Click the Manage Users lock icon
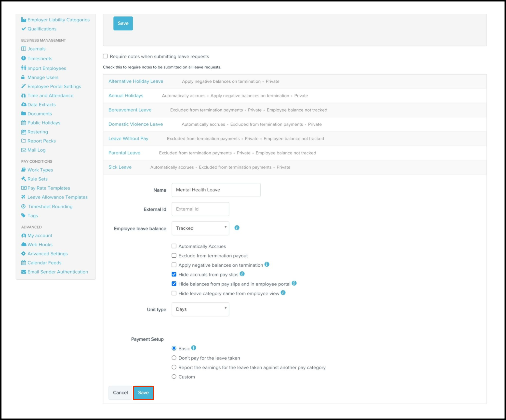Image resolution: width=506 pixels, height=420 pixels. click(23, 77)
